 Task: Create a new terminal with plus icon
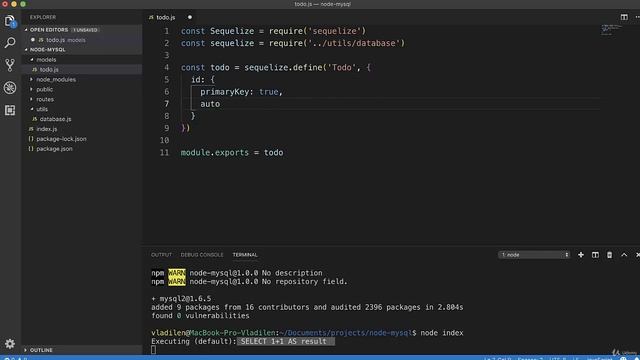coord(580,255)
